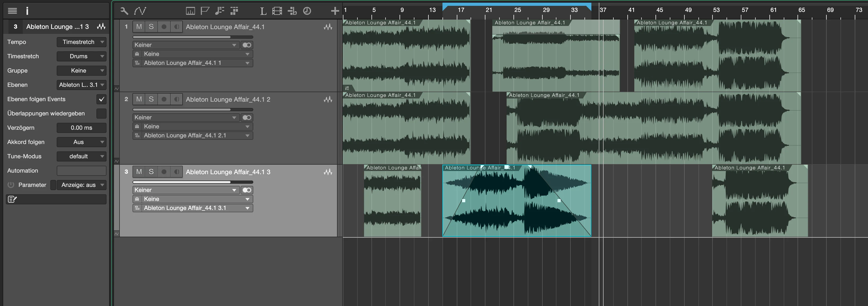Open the Tempo 'Timestretch' dropdown
This screenshot has height=306, width=868.
(x=82, y=42)
